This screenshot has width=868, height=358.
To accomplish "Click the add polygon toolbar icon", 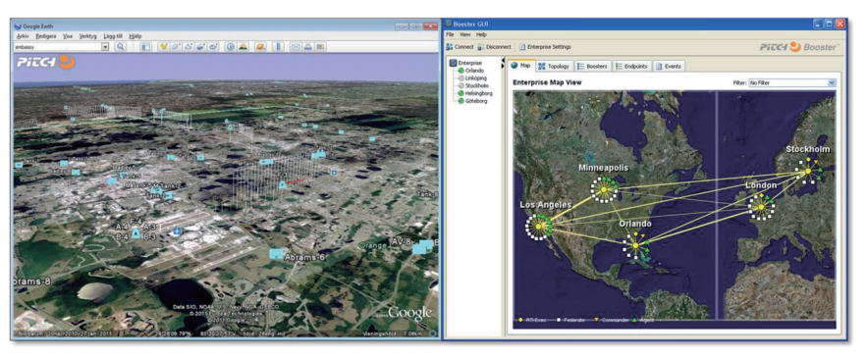I will coord(176,46).
